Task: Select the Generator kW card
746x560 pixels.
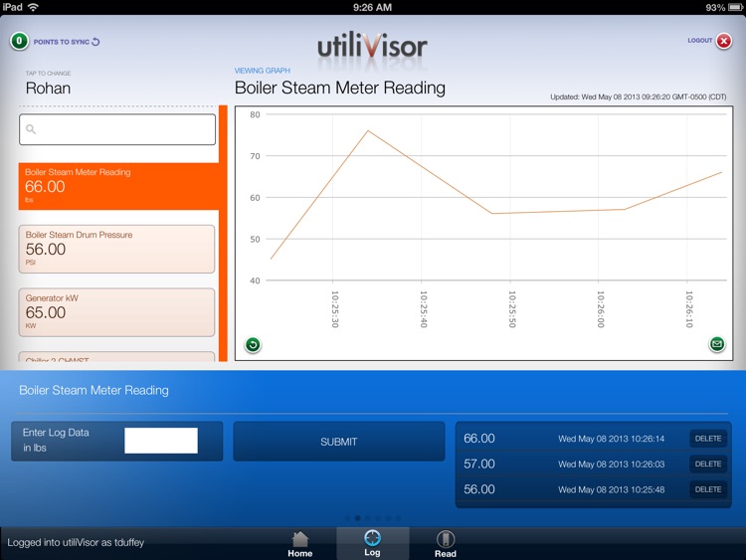Action: pyautogui.click(x=116, y=312)
